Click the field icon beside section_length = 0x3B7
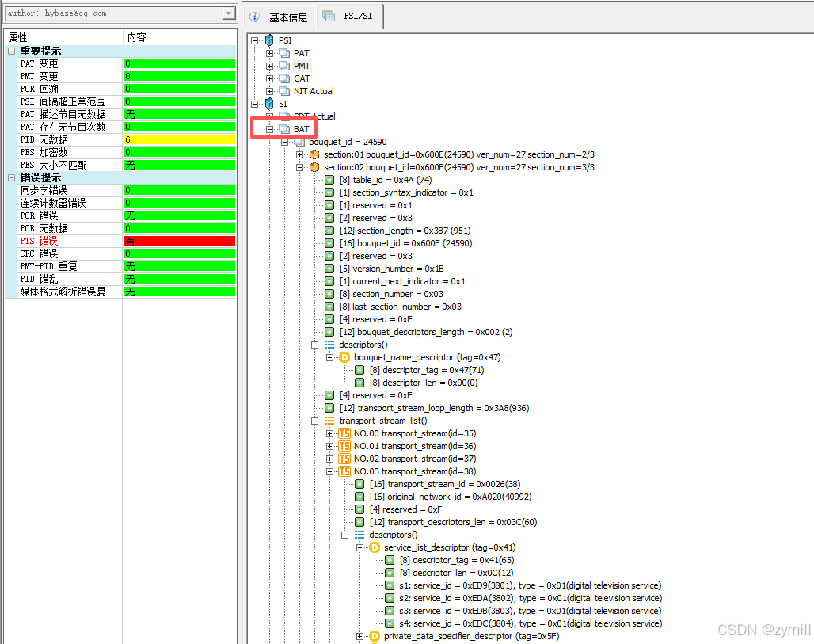The width and height of the screenshot is (814, 644). tap(329, 231)
